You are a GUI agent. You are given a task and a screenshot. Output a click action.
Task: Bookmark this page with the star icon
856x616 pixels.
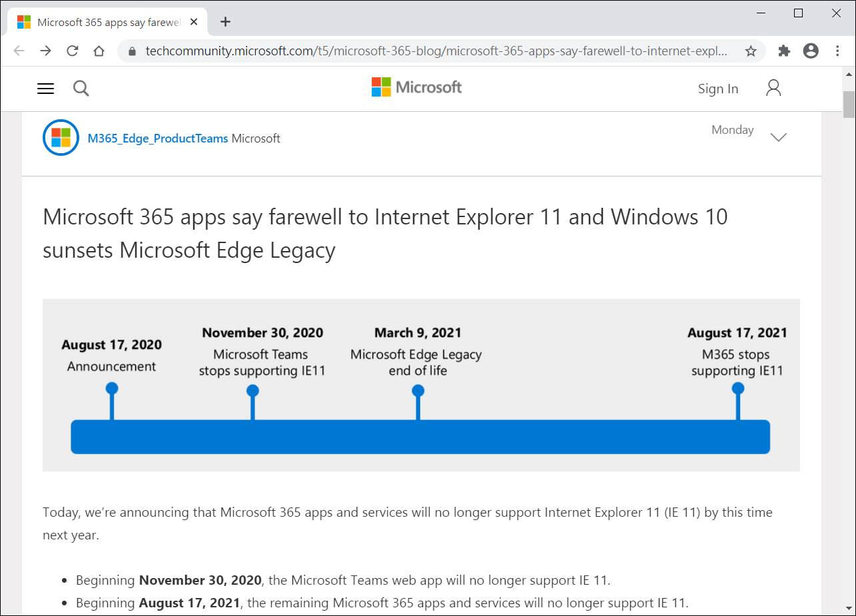751,51
